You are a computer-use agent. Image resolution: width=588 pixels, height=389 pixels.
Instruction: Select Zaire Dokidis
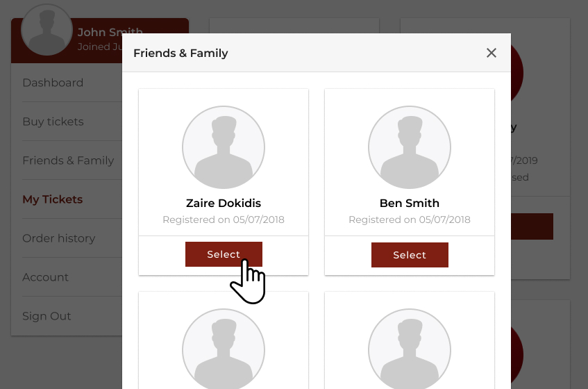(224, 254)
